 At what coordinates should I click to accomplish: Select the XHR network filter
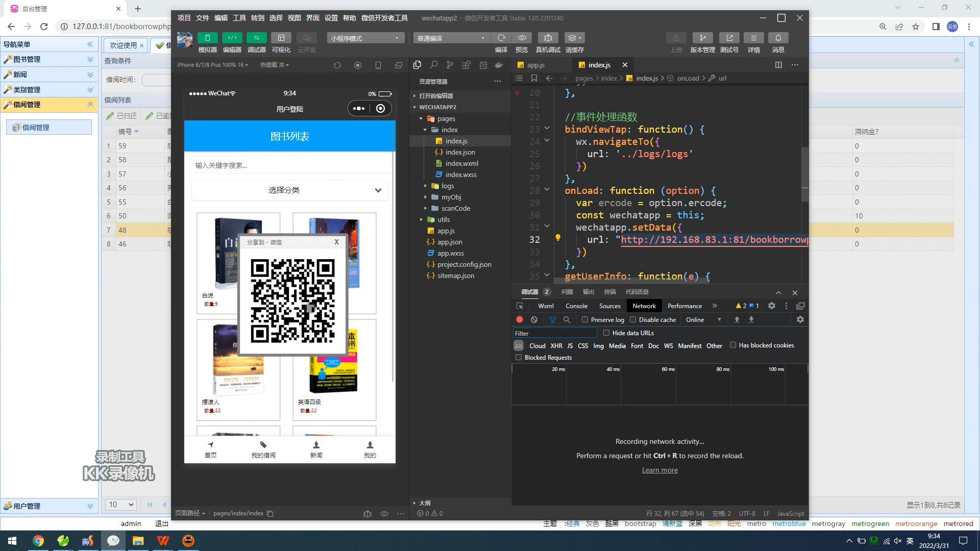pyautogui.click(x=556, y=345)
